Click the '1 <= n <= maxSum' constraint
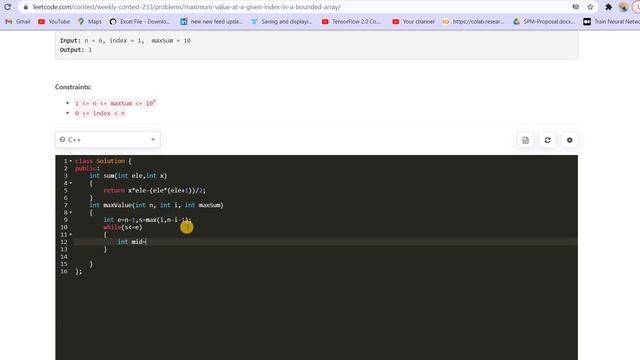This screenshot has width=640, height=360. (x=115, y=103)
